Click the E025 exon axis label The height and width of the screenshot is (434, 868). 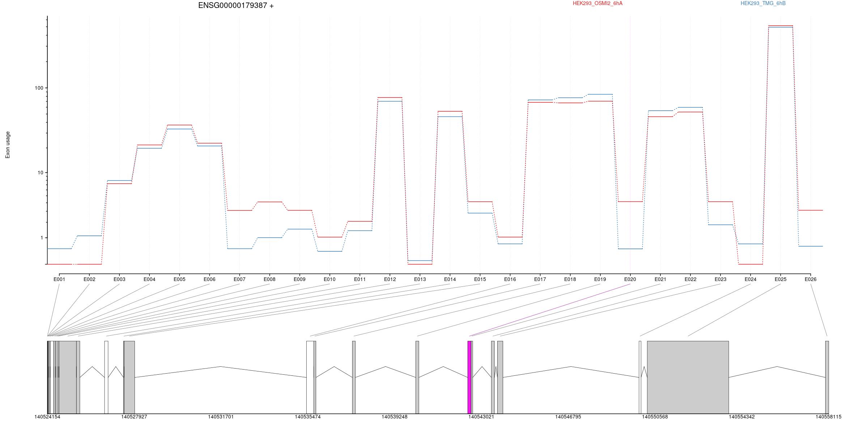[x=780, y=279]
